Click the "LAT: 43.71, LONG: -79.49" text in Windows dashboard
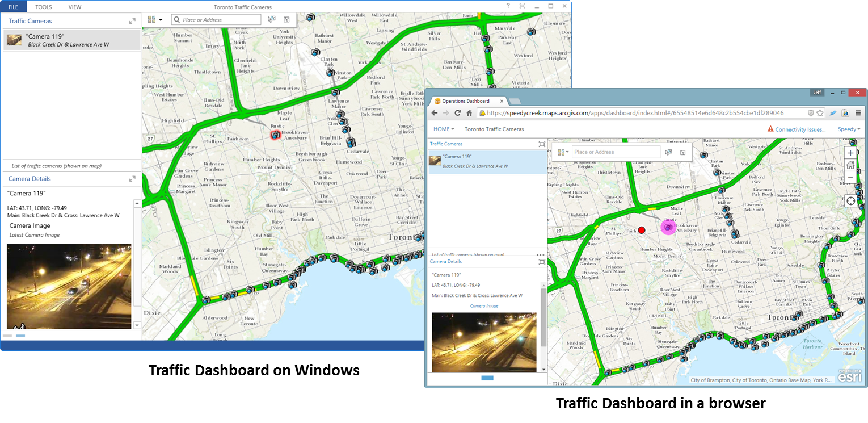This screenshot has width=868, height=423. (x=37, y=208)
